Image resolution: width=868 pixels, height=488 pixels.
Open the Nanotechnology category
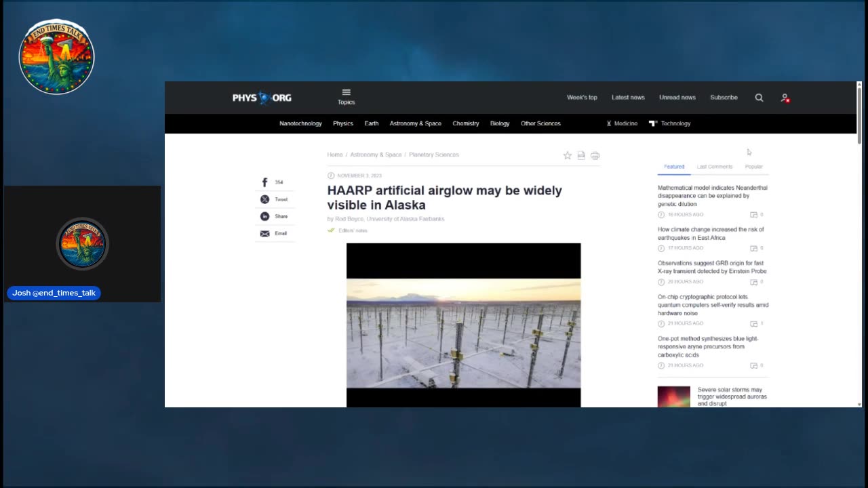(300, 123)
